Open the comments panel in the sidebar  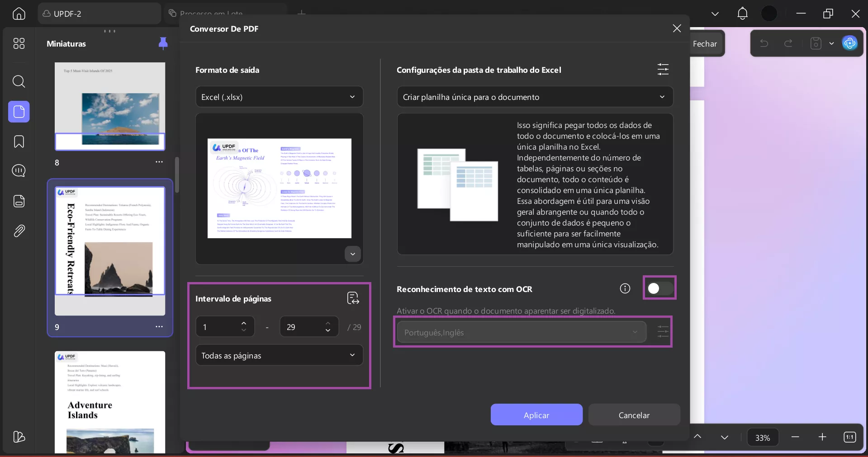tap(19, 171)
